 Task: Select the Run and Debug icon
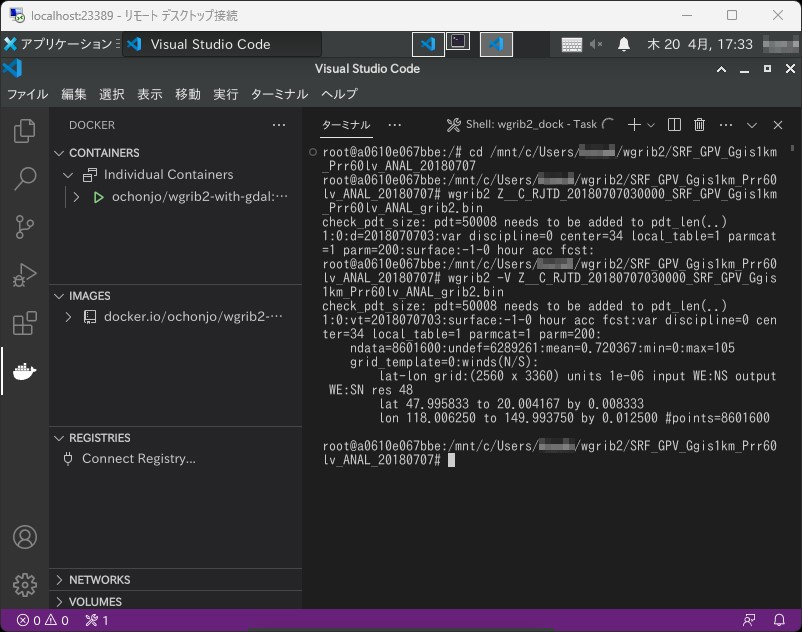point(25,274)
